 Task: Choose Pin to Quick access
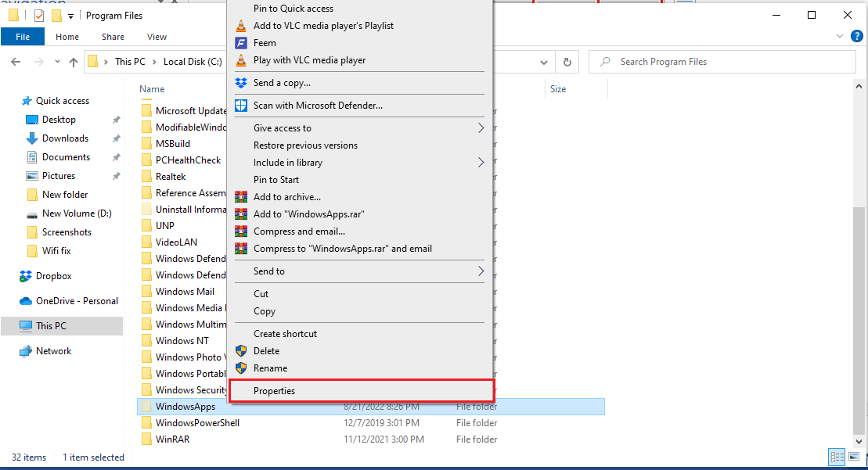pyautogui.click(x=294, y=9)
